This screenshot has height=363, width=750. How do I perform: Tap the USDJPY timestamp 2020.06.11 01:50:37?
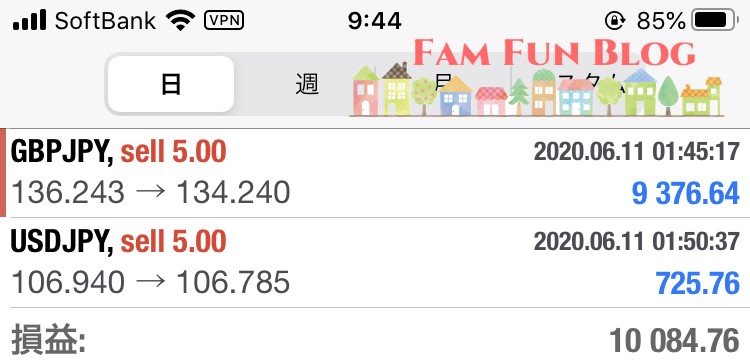[637, 241]
